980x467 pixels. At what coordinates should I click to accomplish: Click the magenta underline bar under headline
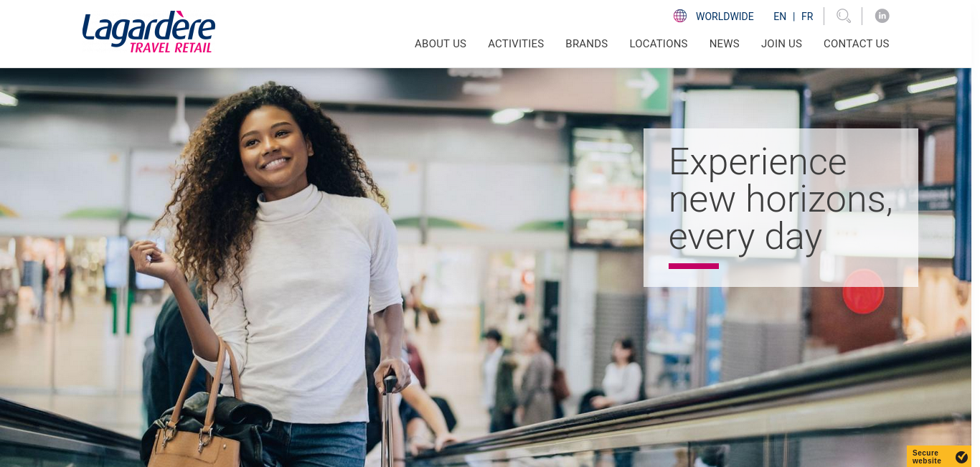click(x=694, y=266)
